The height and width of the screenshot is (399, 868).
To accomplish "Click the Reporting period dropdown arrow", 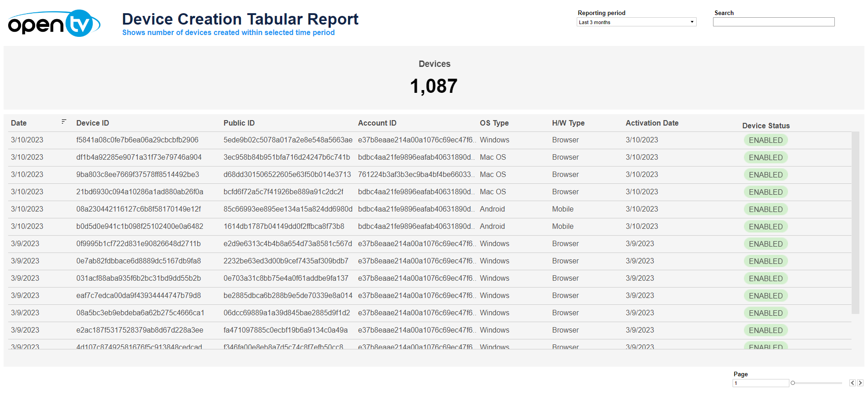I will (692, 22).
